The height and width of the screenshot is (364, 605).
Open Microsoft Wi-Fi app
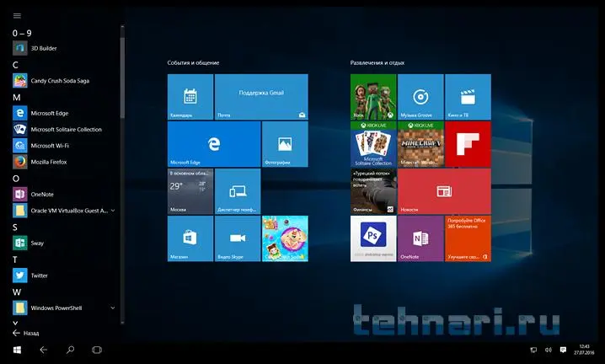coord(64,146)
